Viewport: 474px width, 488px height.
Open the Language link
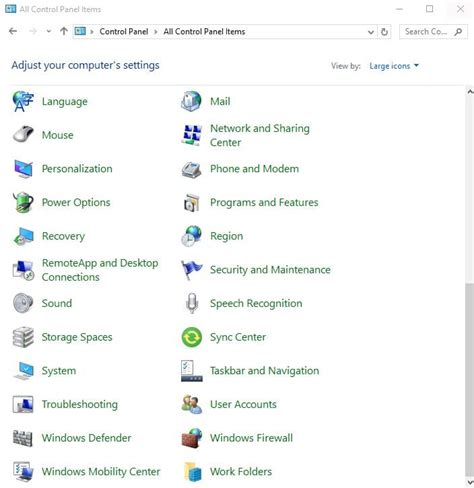pyautogui.click(x=65, y=102)
